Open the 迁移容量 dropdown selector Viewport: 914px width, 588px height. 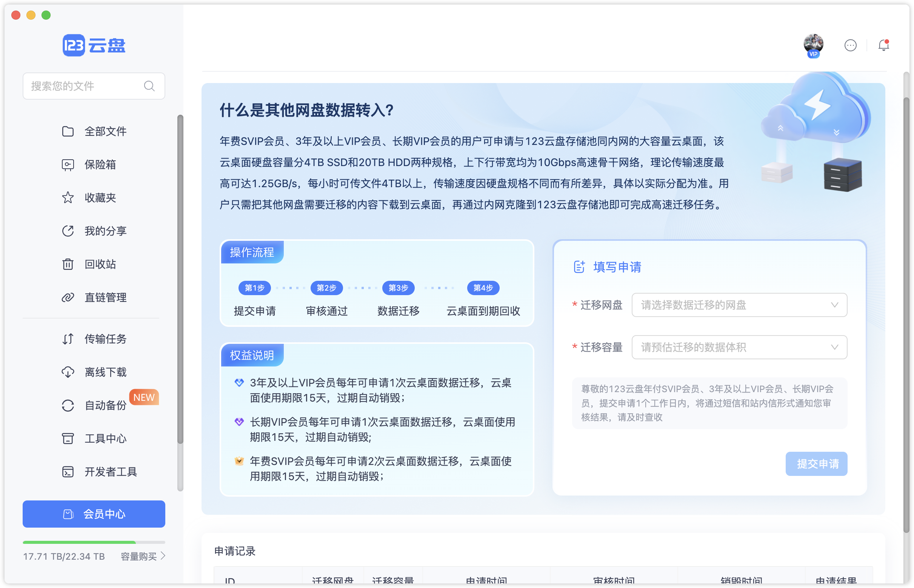click(739, 347)
